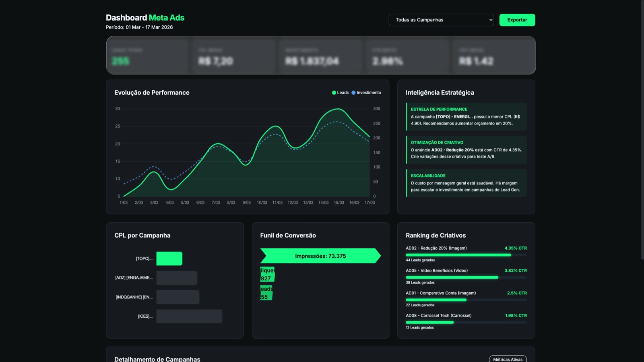The image size is (644, 362).
Task: Click the Funil de Conversão heading
Action: tap(288, 236)
